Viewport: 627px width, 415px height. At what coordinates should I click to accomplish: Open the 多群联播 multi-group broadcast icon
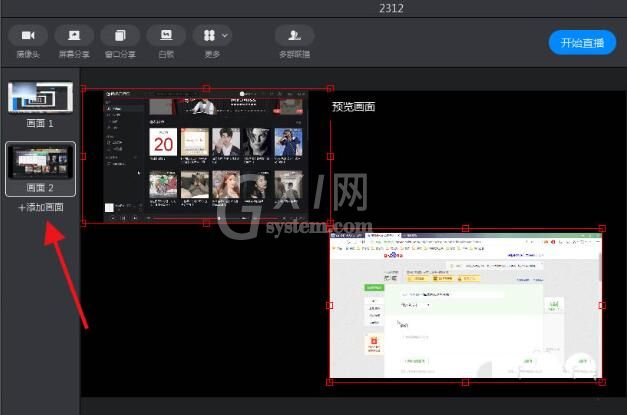pos(295,36)
